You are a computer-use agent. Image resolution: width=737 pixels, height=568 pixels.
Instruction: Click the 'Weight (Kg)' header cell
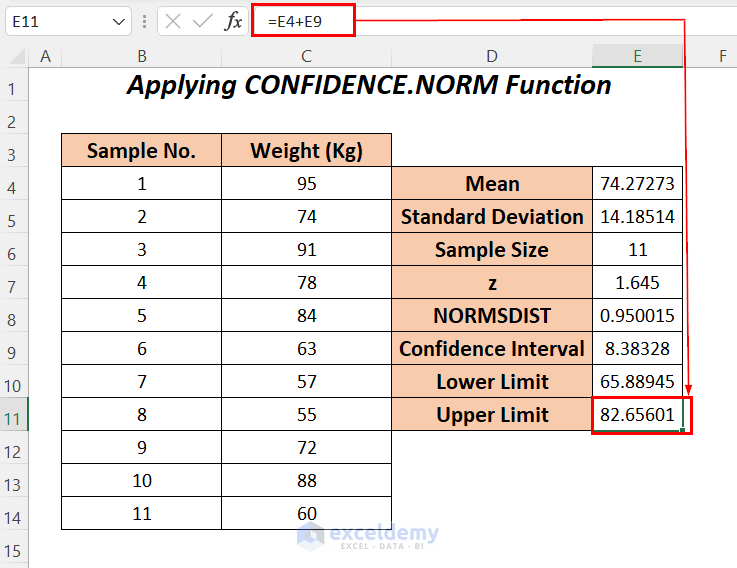point(306,150)
